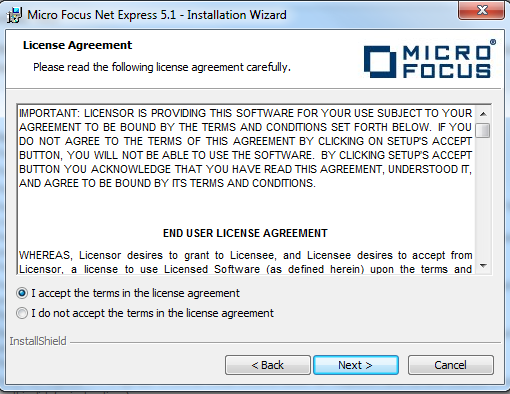Viewport: 510px width, 394px height.
Task: Click the license scrollbar thumb
Action: point(483,130)
